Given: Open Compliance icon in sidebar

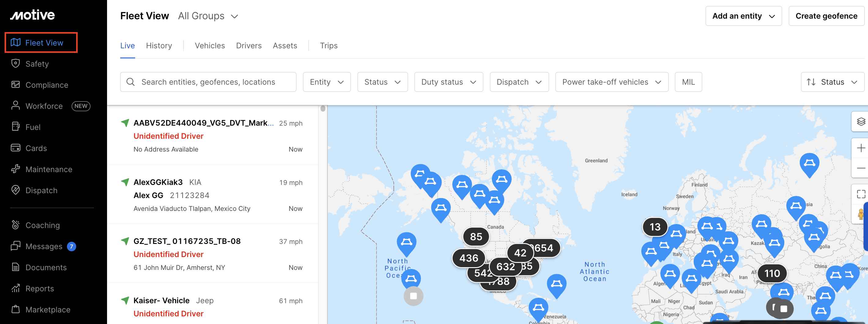Looking at the screenshot, I should point(16,85).
